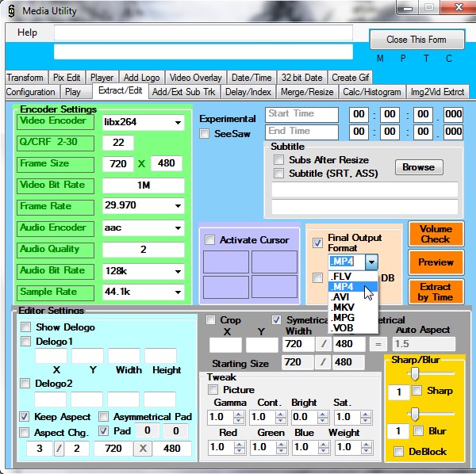Open the Create Gif tab
This screenshot has width=476, height=474.
pos(351,78)
